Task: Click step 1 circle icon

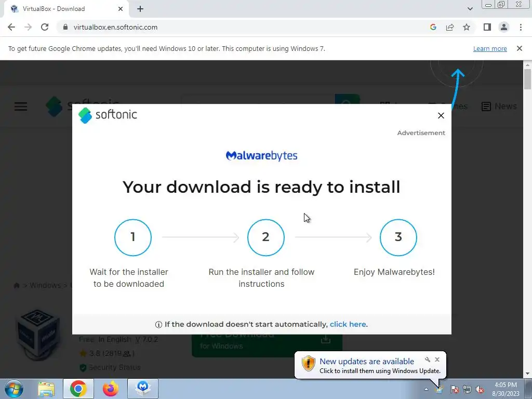Action: pos(133,237)
